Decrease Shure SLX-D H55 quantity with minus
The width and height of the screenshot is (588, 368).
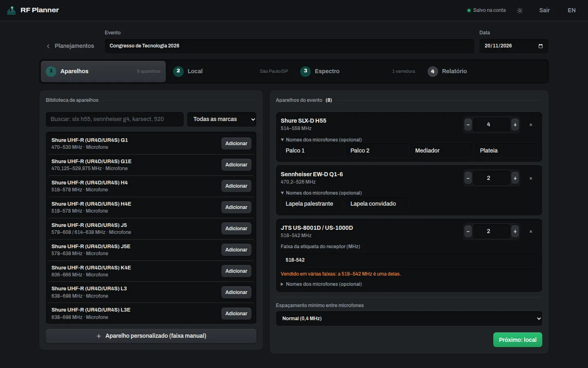pos(468,125)
